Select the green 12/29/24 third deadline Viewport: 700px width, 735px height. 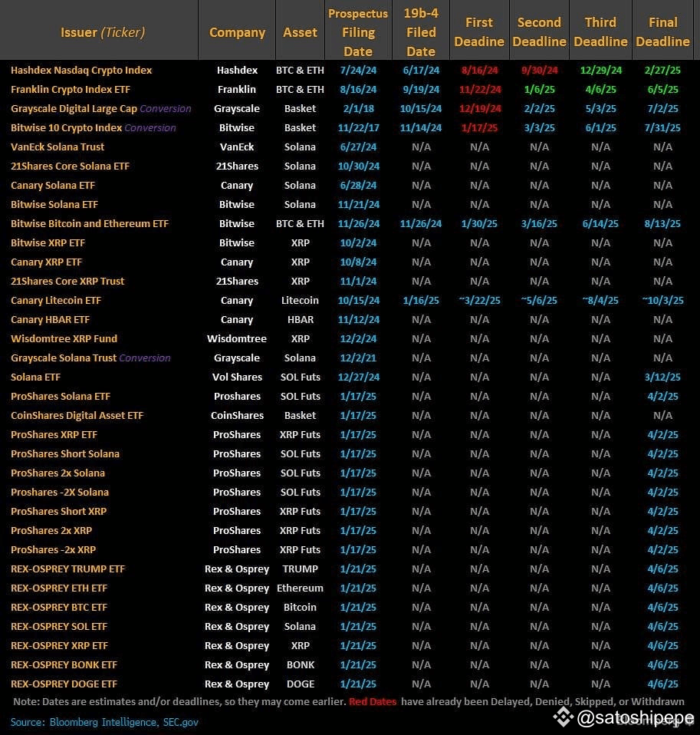(x=600, y=70)
